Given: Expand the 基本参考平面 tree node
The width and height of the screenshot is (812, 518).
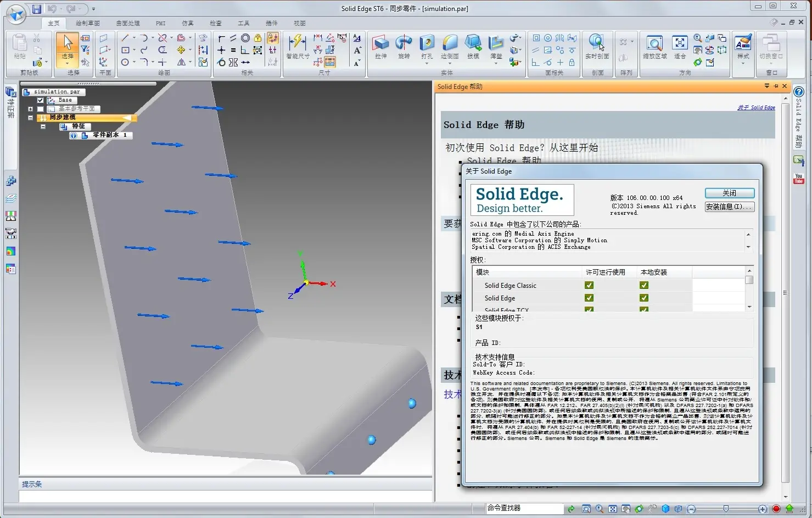Looking at the screenshot, I should coord(30,109).
